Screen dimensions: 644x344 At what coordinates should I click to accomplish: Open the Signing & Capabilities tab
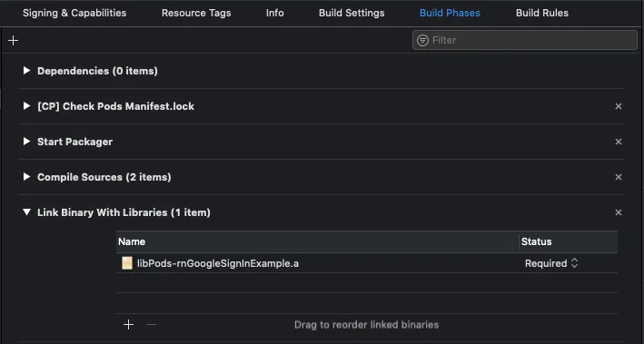tap(74, 13)
